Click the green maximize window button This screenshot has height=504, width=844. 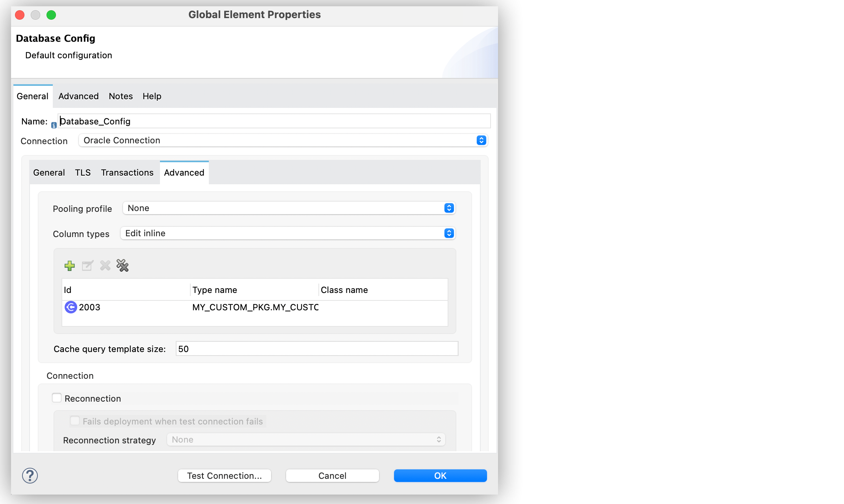click(51, 15)
